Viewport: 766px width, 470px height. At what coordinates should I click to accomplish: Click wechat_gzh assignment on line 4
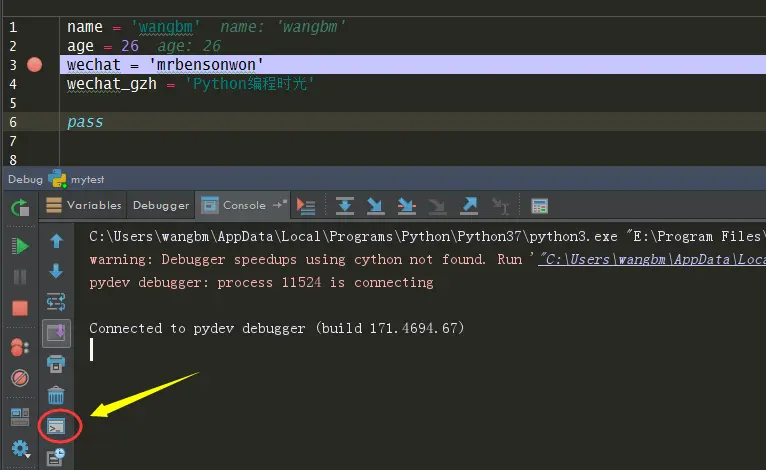[191, 84]
